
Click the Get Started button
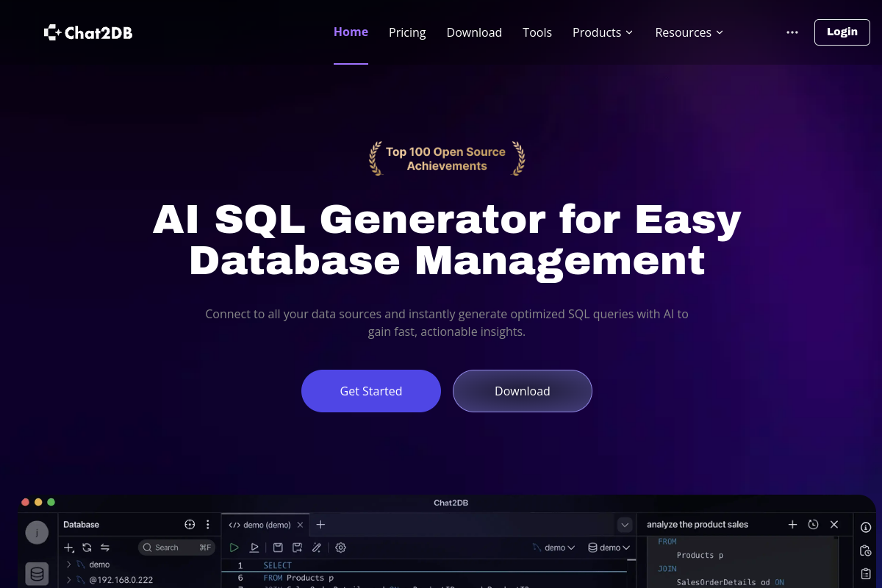pos(371,391)
